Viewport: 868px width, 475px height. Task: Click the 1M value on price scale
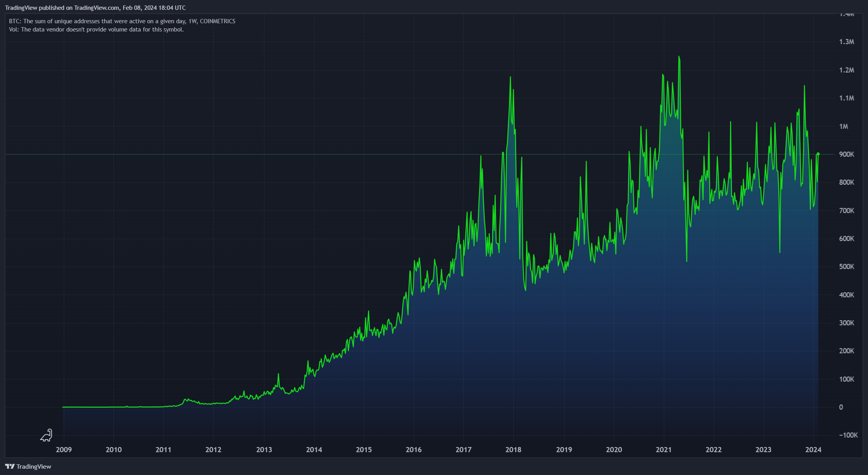click(844, 126)
